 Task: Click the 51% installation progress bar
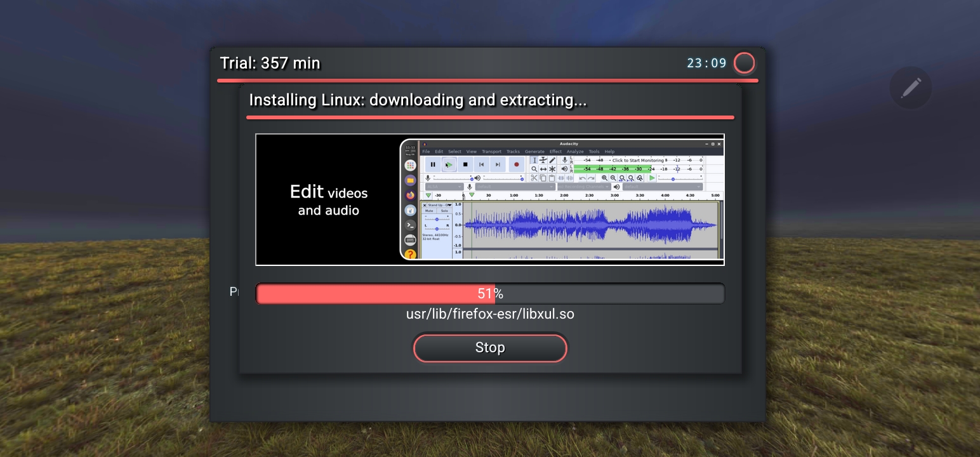(x=489, y=293)
